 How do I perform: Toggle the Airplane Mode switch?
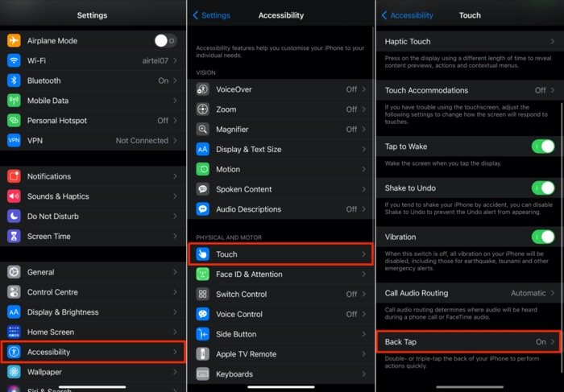[x=165, y=40]
